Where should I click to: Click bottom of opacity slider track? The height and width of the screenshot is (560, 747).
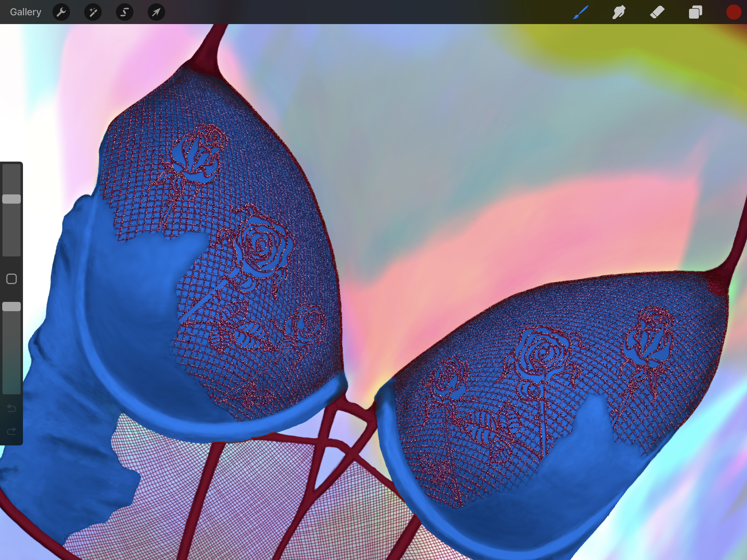click(x=11, y=390)
